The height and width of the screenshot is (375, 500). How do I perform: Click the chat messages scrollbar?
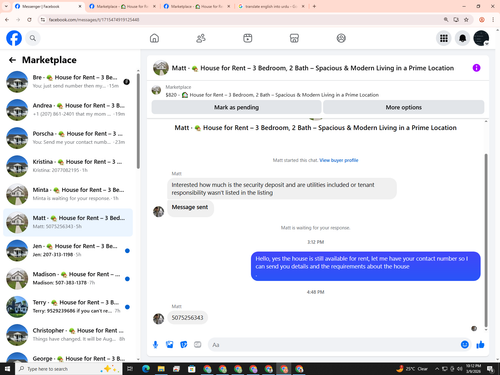pos(486,240)
